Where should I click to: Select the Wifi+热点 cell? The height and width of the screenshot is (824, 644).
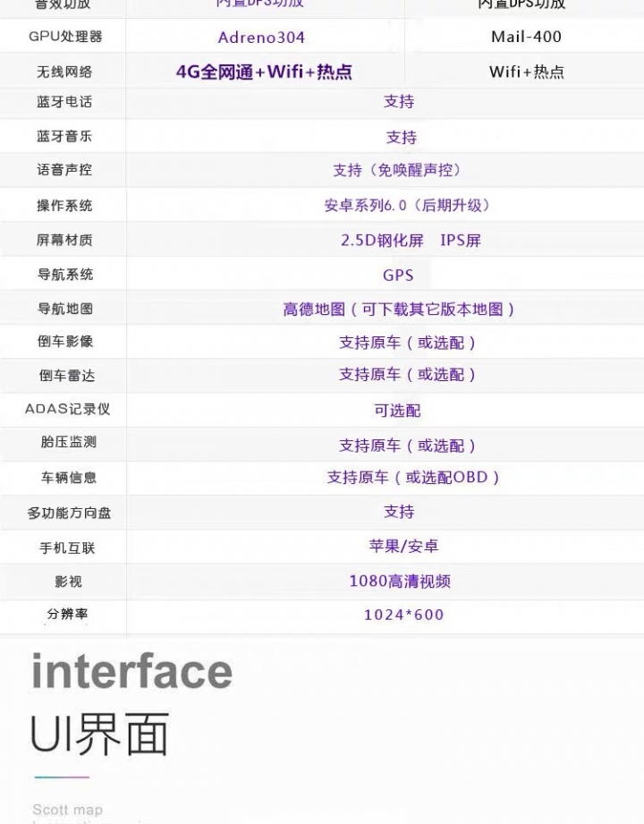pos(526,72)
